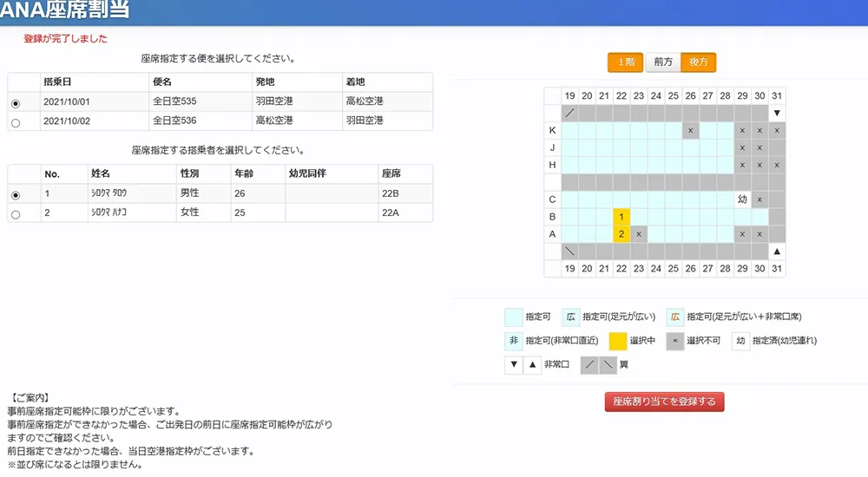This screenshot has width=868, height=477.
Task: Click the 幼 infant seat 29C
Action: click(742, 199)
